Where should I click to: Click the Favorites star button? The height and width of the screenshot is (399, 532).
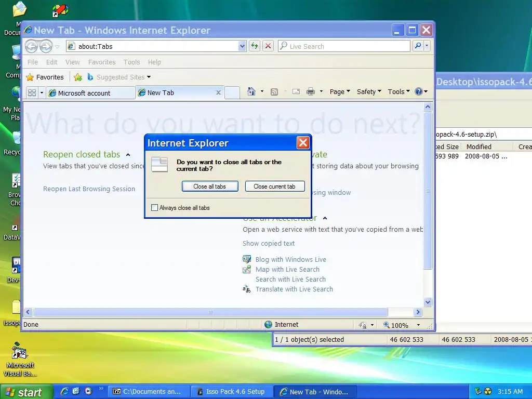click(x=45, y=77)
